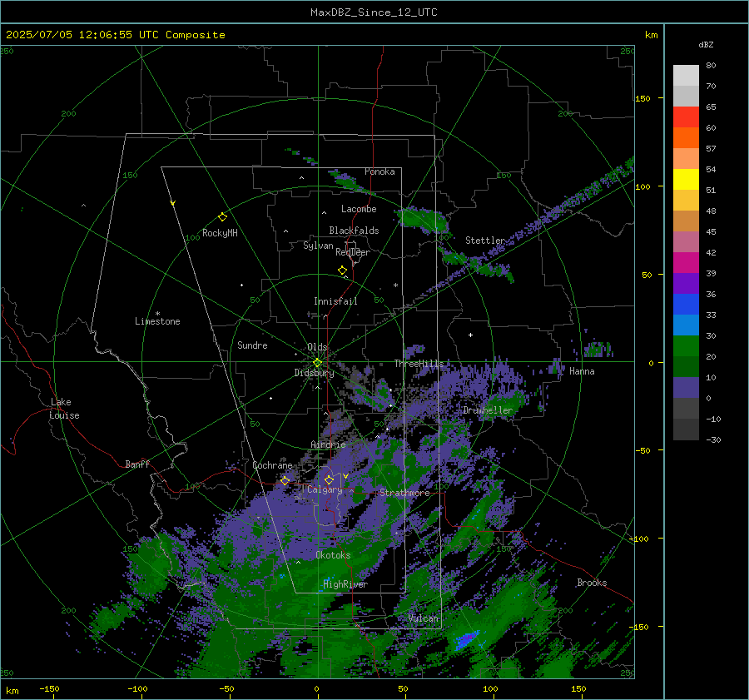This screenshot has width=749, height=700.
Task: Click the Lacombe city label
Action: pyautogui.click(x=359, y=209)
